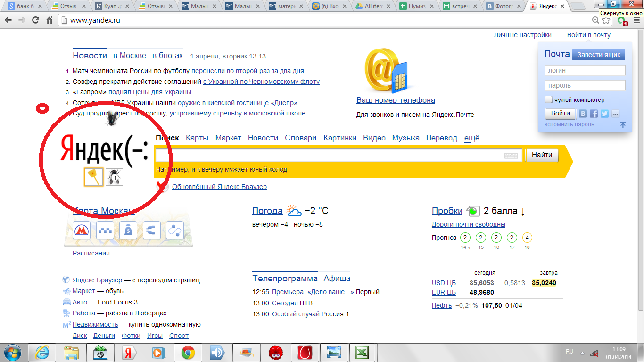
Task: Switch to the Словари search tab
Action: 301,138
